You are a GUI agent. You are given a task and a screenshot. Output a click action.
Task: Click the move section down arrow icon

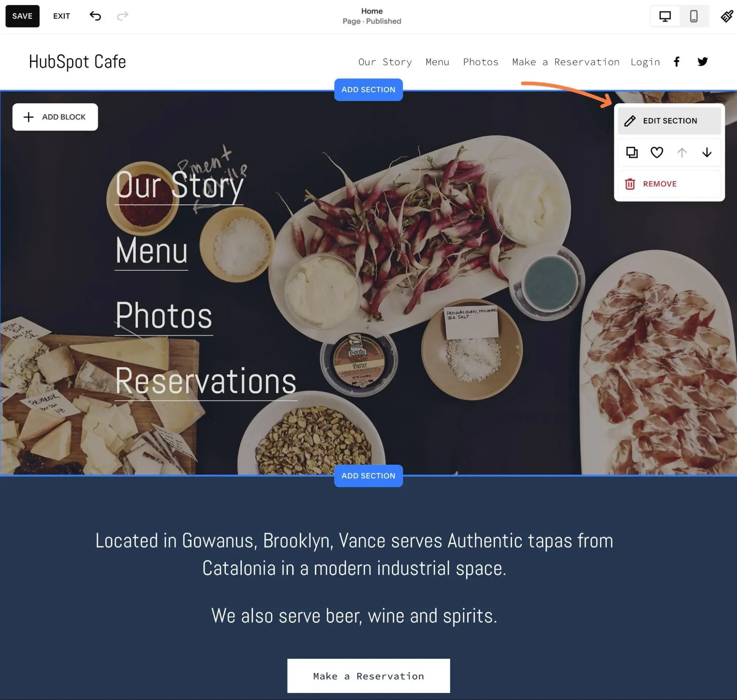pyautogui.click(x=706, y=151)
